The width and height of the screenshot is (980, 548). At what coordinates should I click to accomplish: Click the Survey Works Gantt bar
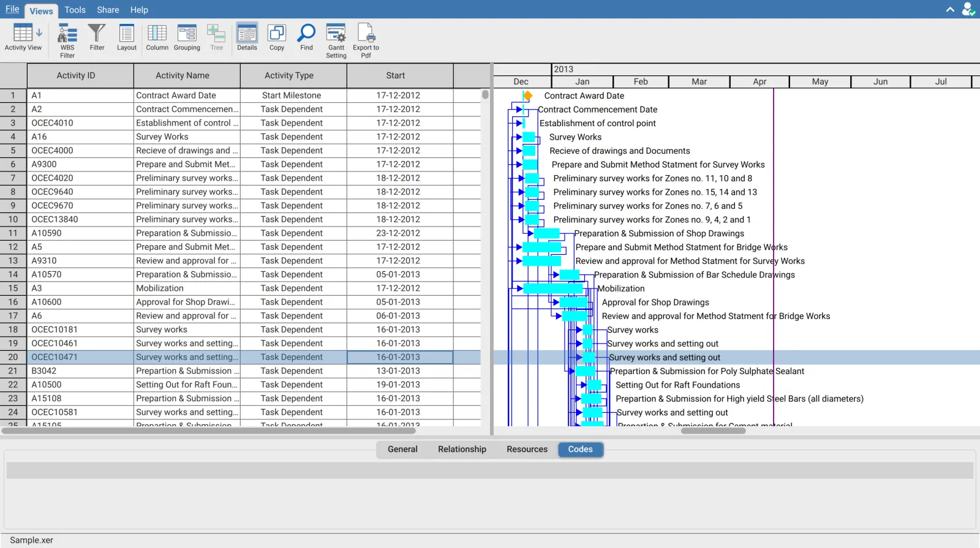(x=529, y=137)
